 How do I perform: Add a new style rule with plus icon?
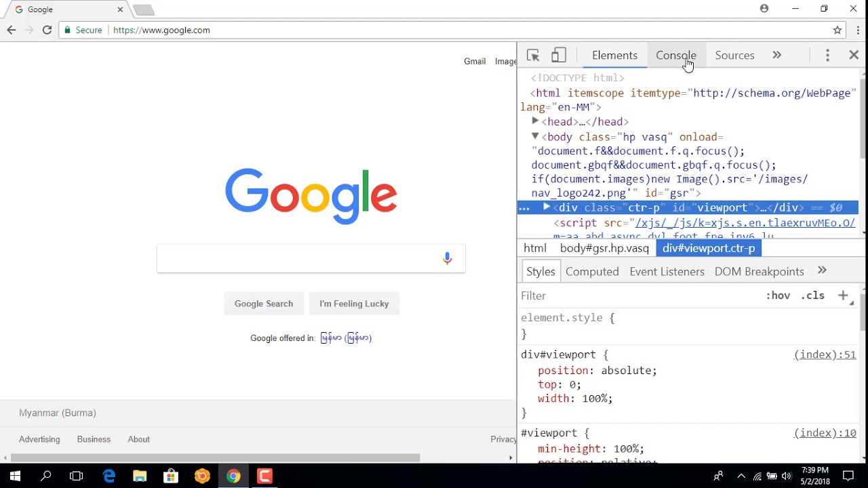[843, 296]
